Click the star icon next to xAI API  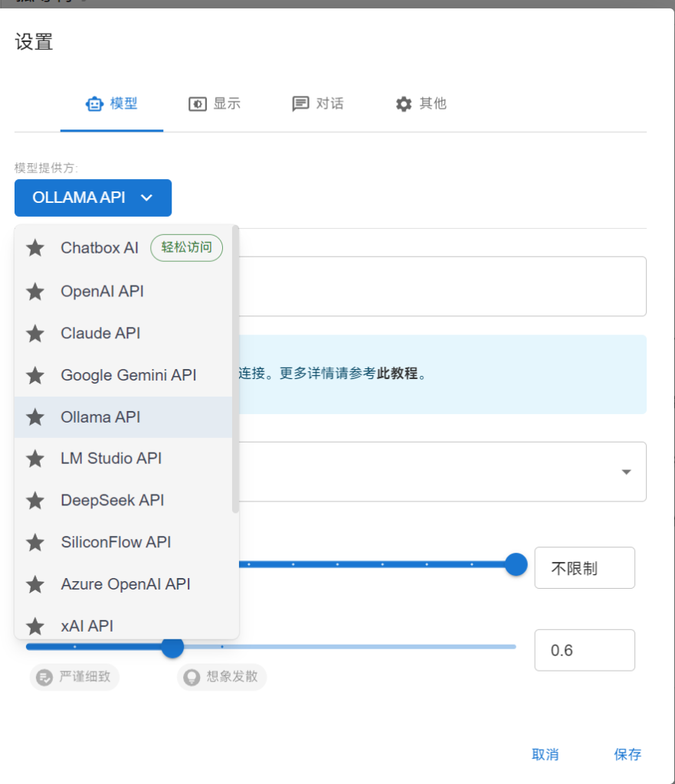click(35, 626)
